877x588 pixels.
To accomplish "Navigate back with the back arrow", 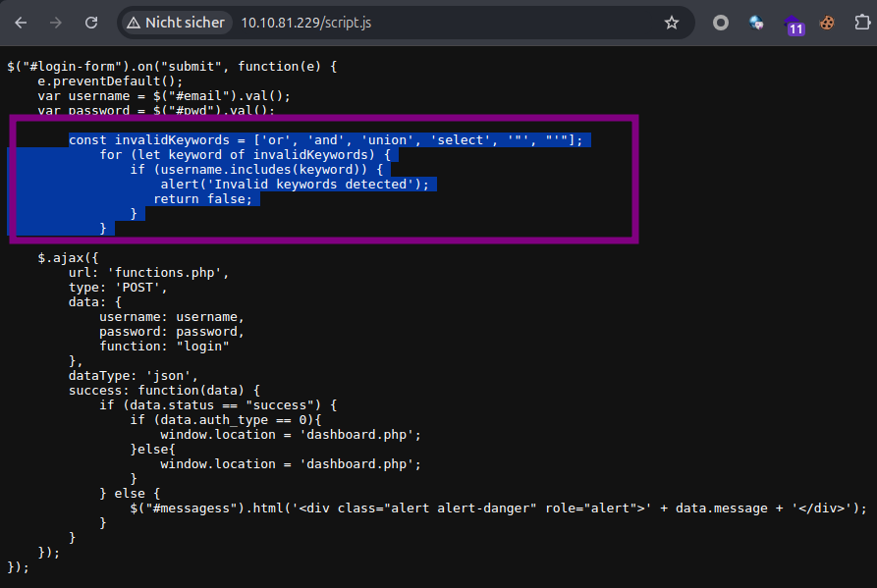I will [x=20, y=23].
